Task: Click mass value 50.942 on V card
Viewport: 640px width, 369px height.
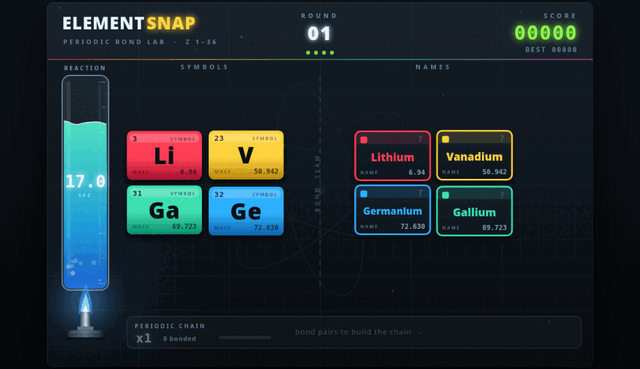Action: tap(266, 171)
